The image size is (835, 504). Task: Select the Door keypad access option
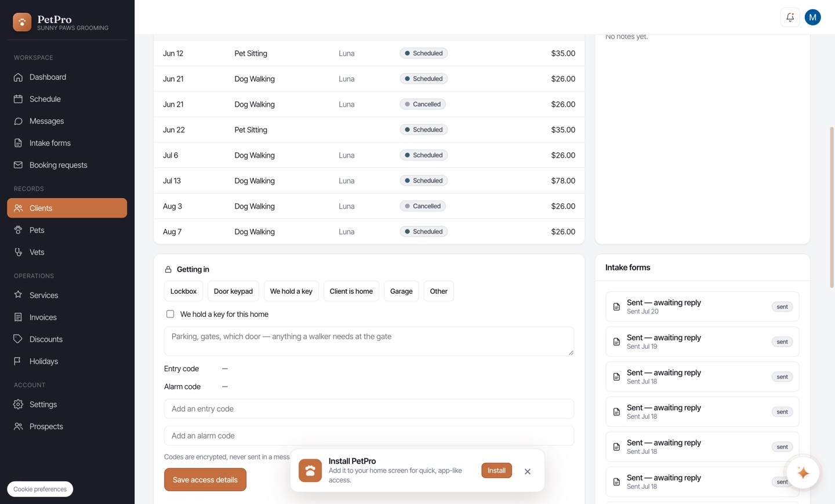tap(233, 291)
